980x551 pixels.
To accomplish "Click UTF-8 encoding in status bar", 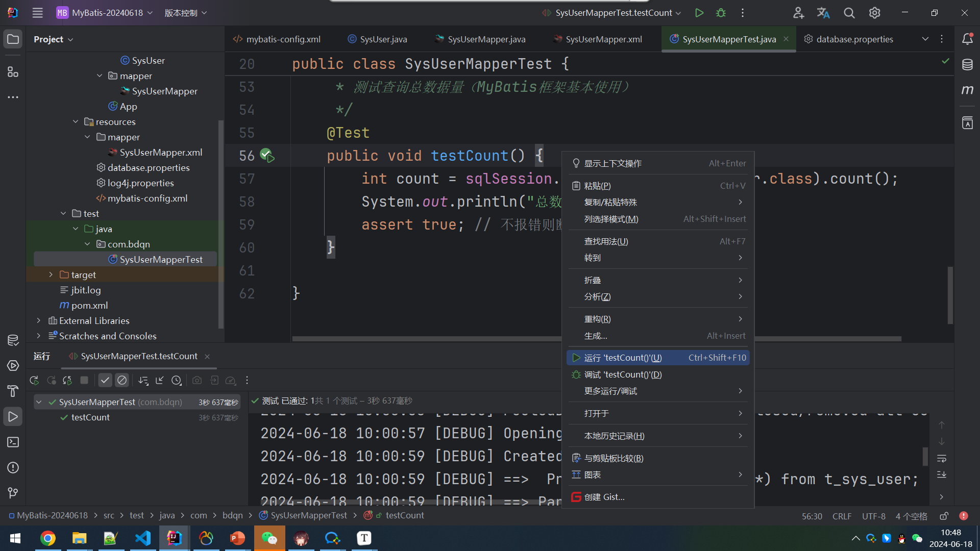I will pyautogui.click(x=873, y=516).
